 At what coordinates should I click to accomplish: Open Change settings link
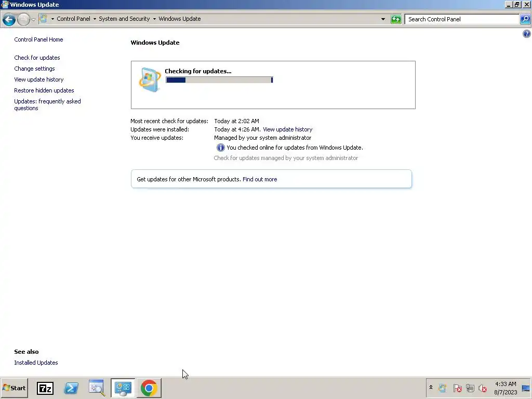(x=34, y=69)
